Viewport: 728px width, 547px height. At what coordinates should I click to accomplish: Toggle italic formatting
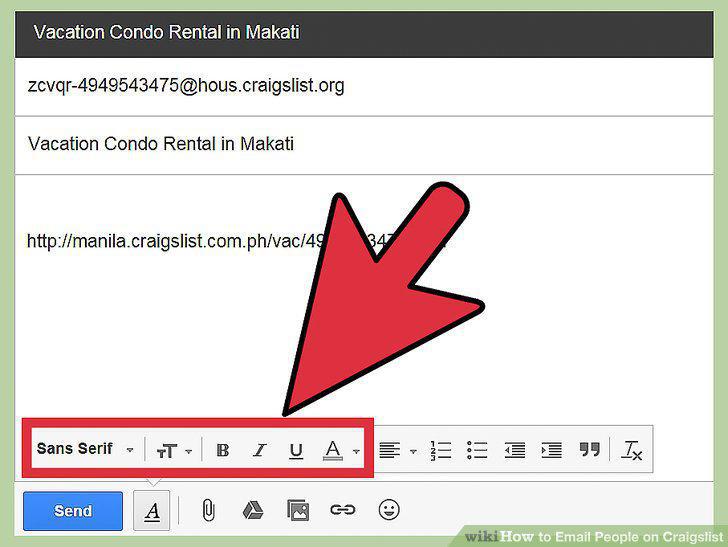tap(260, 450)
